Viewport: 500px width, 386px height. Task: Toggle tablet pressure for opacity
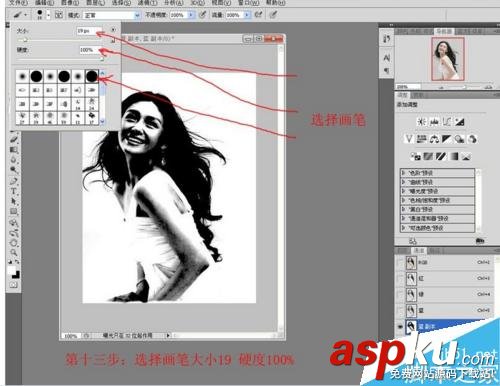(x=202, y=15)
